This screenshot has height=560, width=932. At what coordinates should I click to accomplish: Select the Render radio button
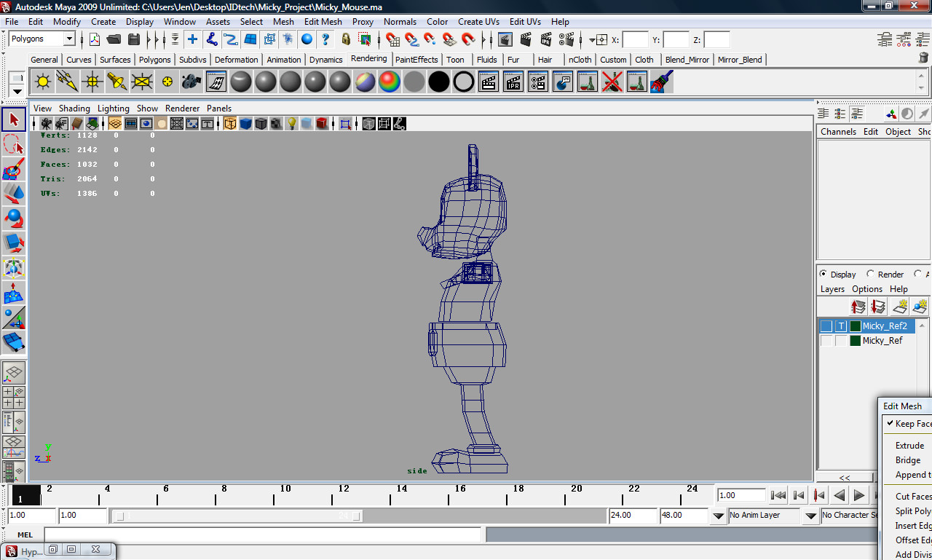870,274
